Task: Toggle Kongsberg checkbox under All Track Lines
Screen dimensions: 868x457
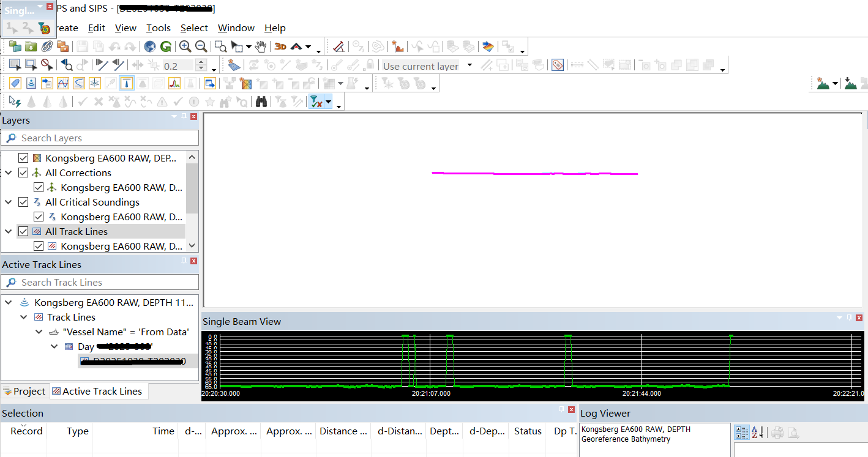Action: click(39, 246)
